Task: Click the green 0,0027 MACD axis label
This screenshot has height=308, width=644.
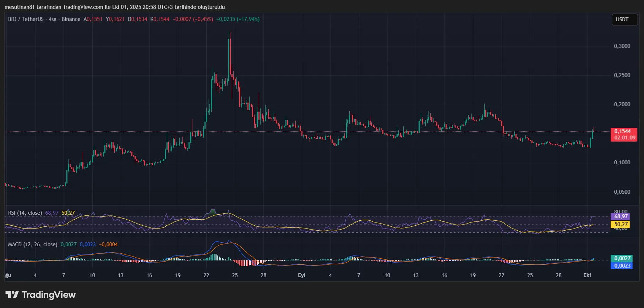Action: [622, 258]
